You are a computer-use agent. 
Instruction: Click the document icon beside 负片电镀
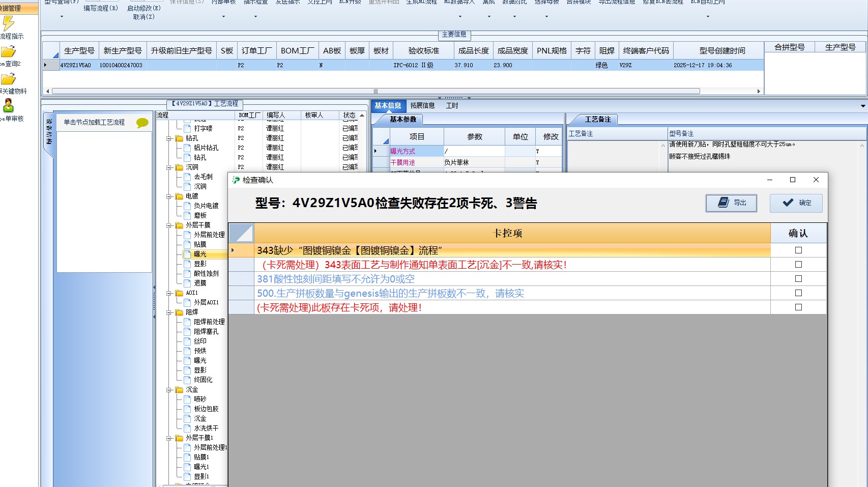pyautogui.click(x=187, y=206)
